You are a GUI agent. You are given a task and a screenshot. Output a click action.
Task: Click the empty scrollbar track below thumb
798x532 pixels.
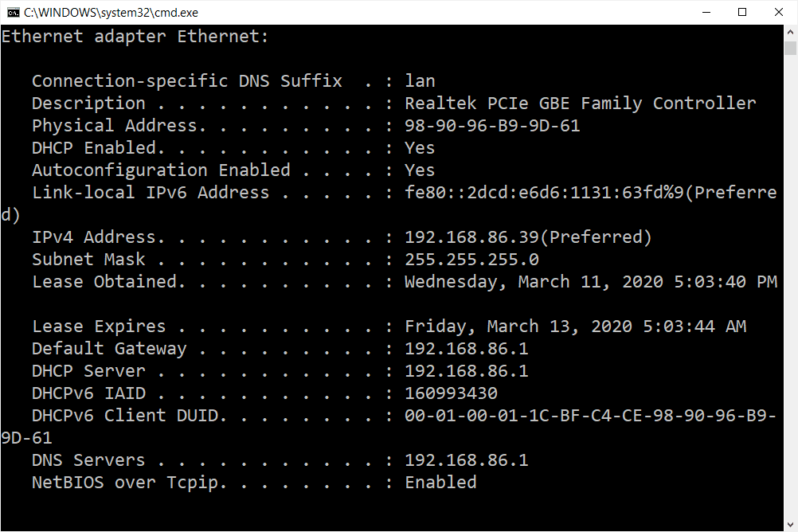pyautogui.click(x=790, y=285)
